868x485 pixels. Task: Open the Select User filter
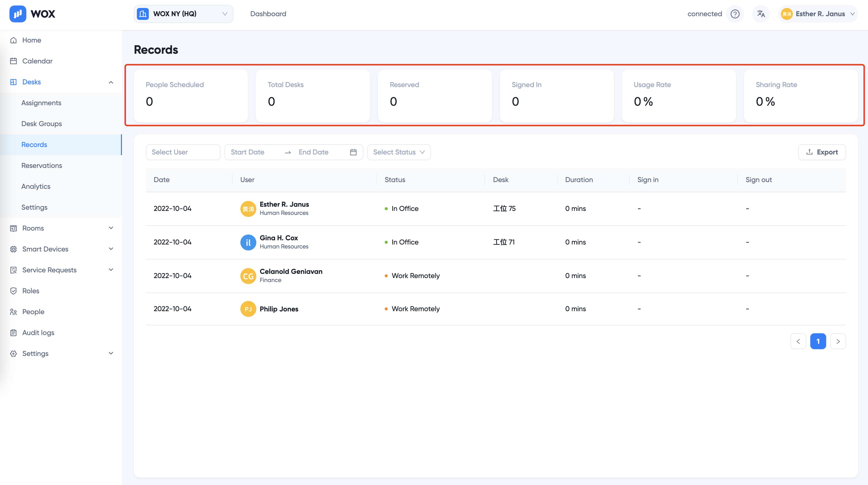click(x=183, y=152)
